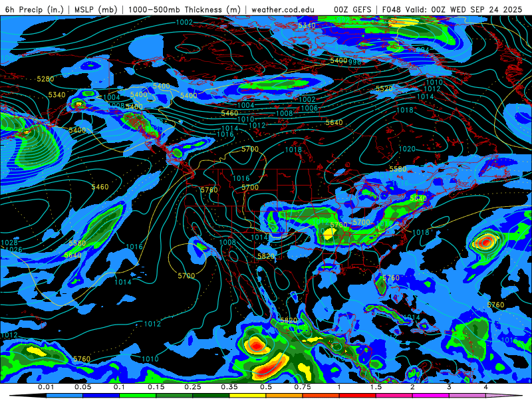Select the 3 value on the precip legend
The image size is (532, 399).
click(449, 387)
